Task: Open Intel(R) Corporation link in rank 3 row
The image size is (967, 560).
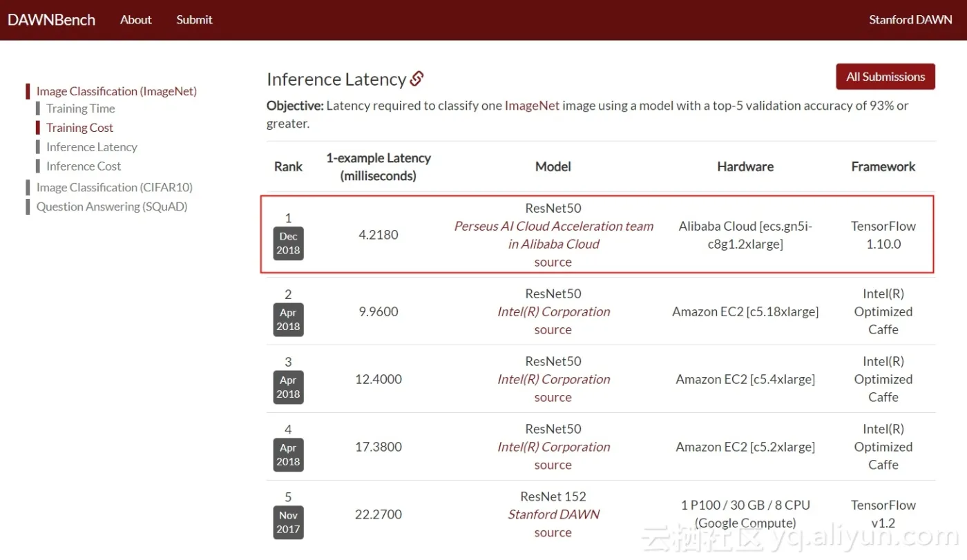Action: [x=553, y=379]
